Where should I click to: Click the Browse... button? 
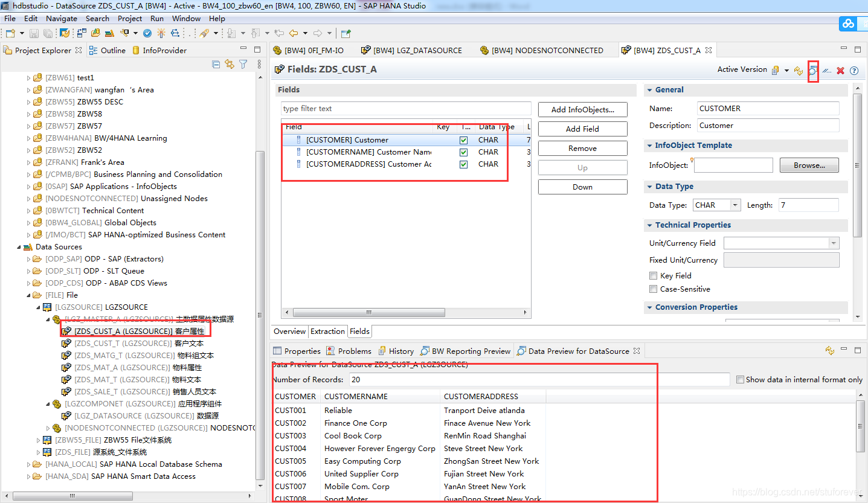pyautogui.click(x=809, y=165)
